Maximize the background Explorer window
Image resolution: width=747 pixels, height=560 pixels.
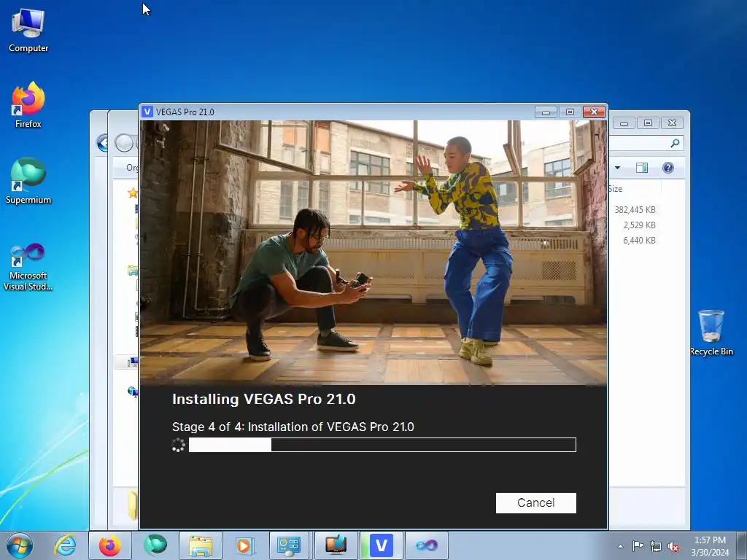pyautogui.click(x=648, y=122)
